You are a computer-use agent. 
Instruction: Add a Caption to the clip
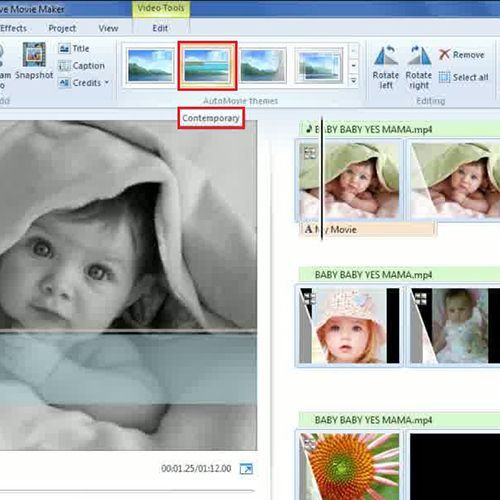pyautogui.click(x=81, y=66)
